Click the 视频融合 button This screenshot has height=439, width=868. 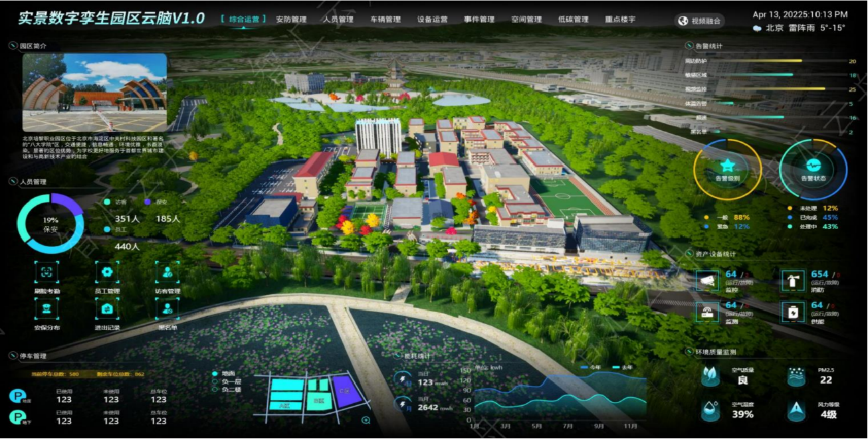[700, 21]
